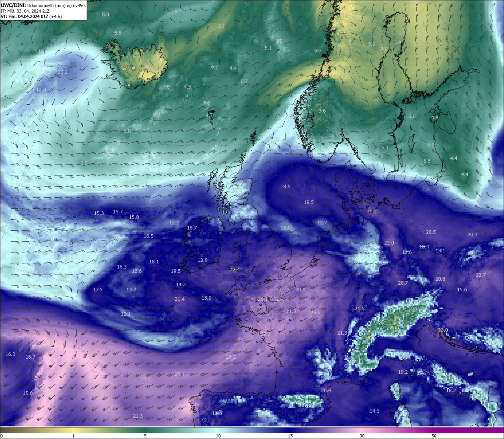Click the 1 label on the color scale

click(x=74, y=436)
